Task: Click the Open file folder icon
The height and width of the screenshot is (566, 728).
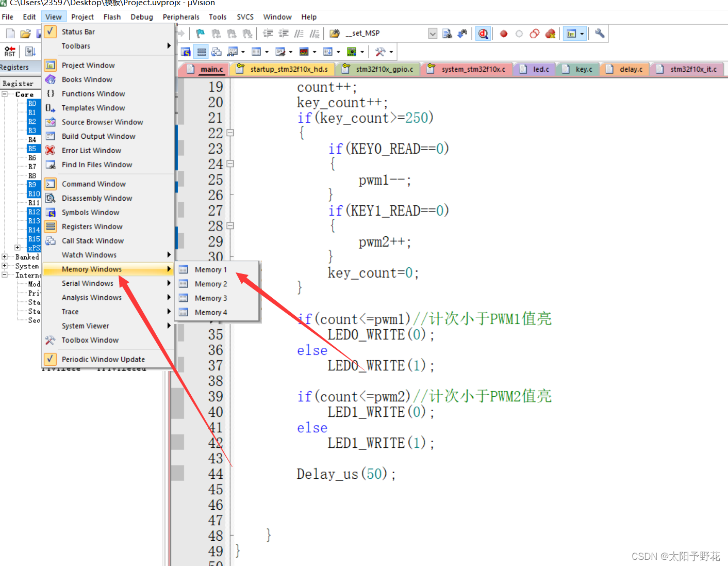Action: 25,34
